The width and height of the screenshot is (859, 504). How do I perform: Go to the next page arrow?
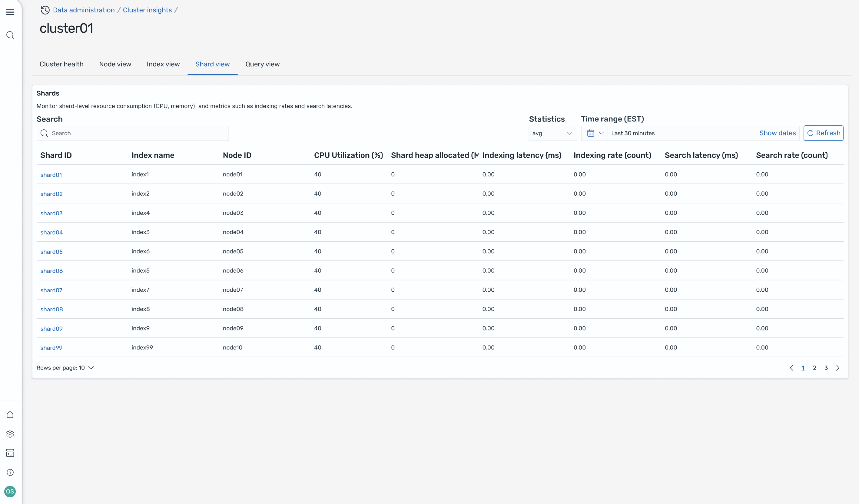pos(837,368)
